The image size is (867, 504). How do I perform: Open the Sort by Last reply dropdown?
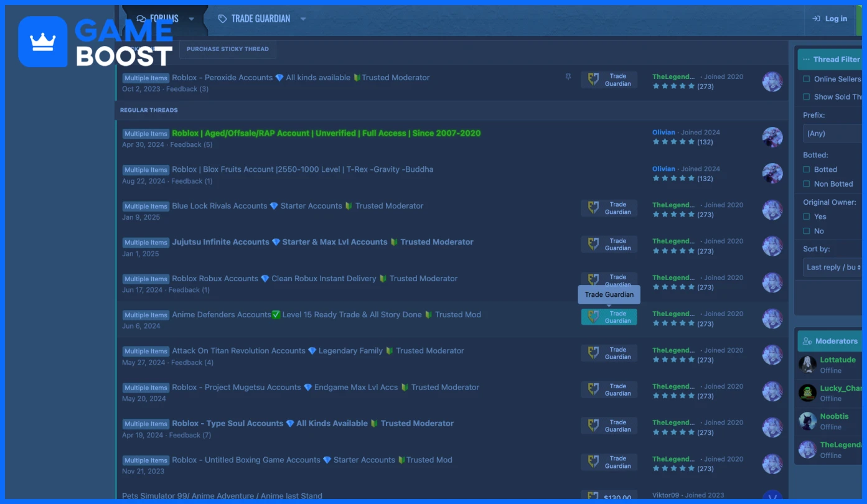833,267
